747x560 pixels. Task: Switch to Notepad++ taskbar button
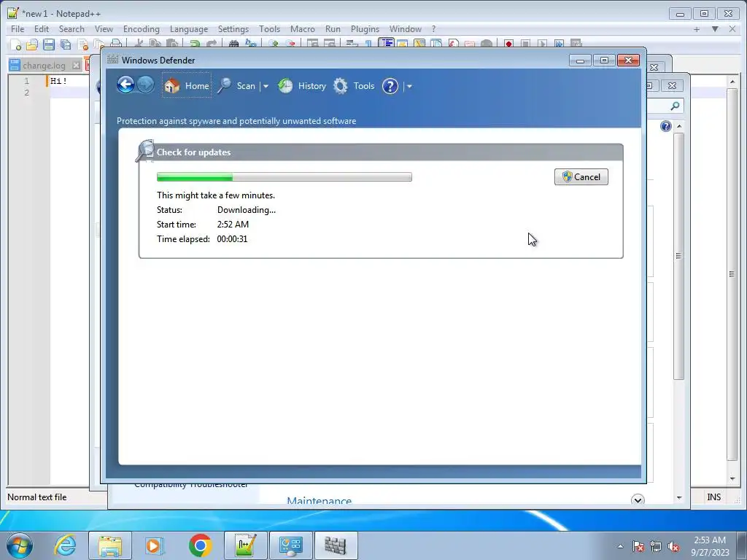[x=245, y=545]
